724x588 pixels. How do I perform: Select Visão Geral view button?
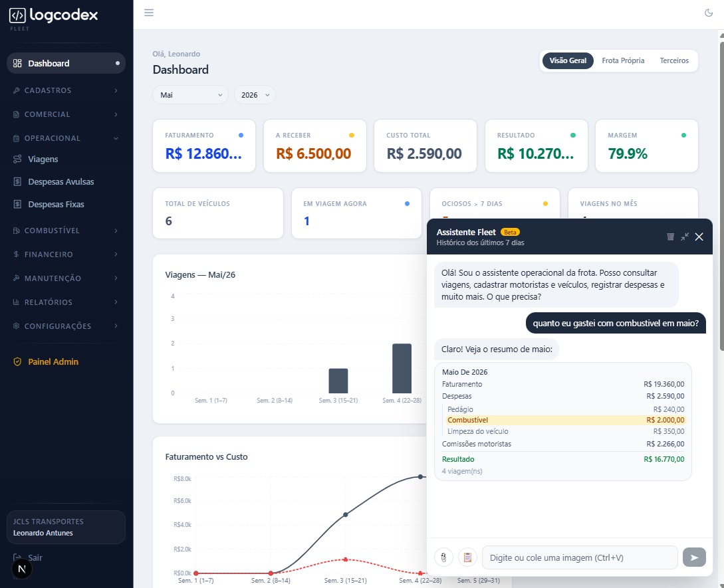[x=568, y=60]
